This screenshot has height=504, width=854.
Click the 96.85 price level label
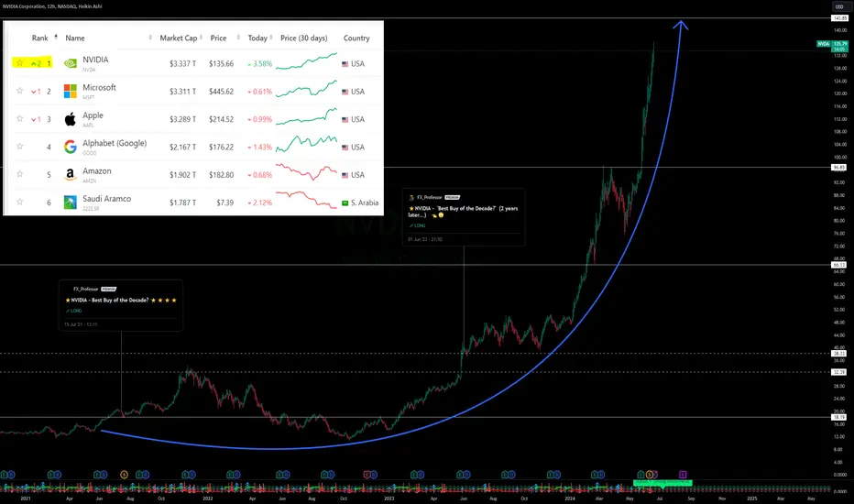(x=839, y=168)
